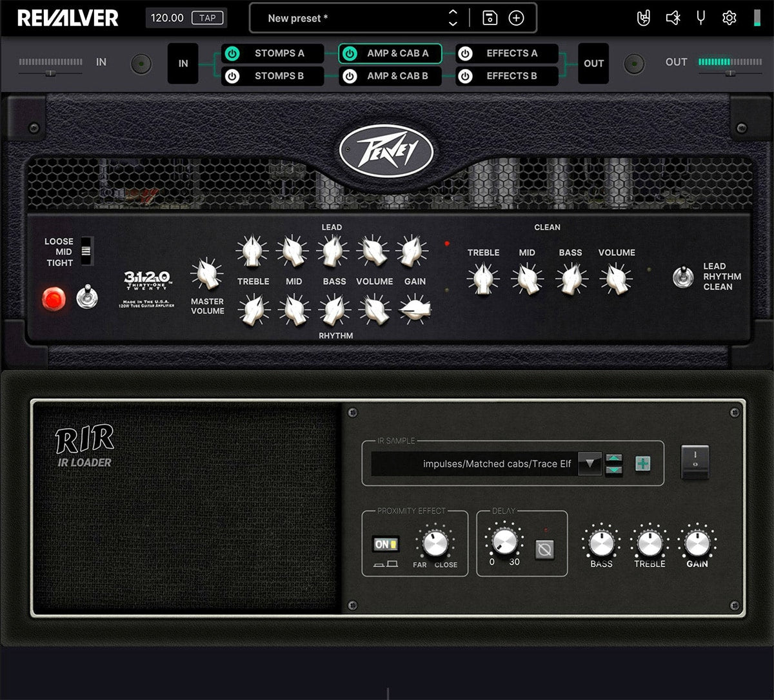Create a new preset with the plus icon
This screenshot has height=700, width=774.
[516, 18]
